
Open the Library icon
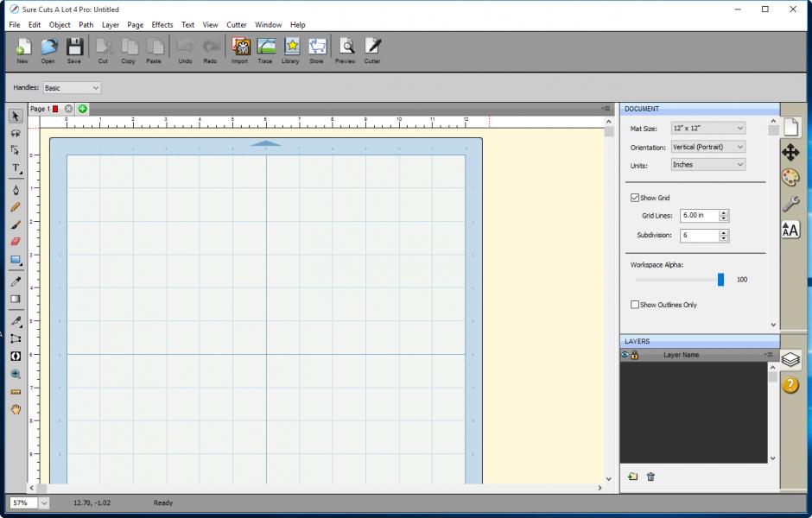pyautogui.click(x=291, y=48)
